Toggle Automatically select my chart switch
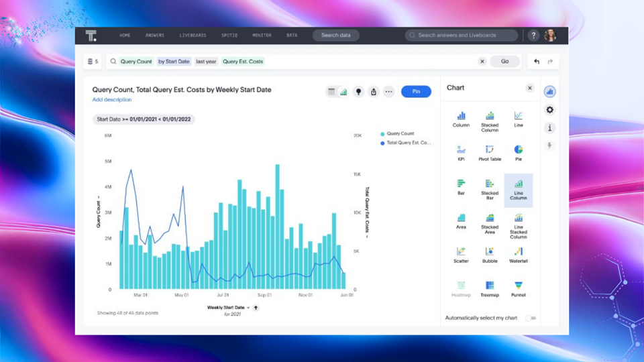 coord(531,318)
